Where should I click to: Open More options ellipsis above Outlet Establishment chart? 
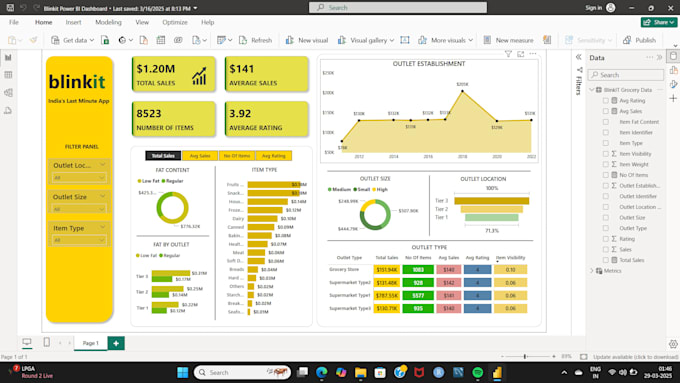click(533, 54)
